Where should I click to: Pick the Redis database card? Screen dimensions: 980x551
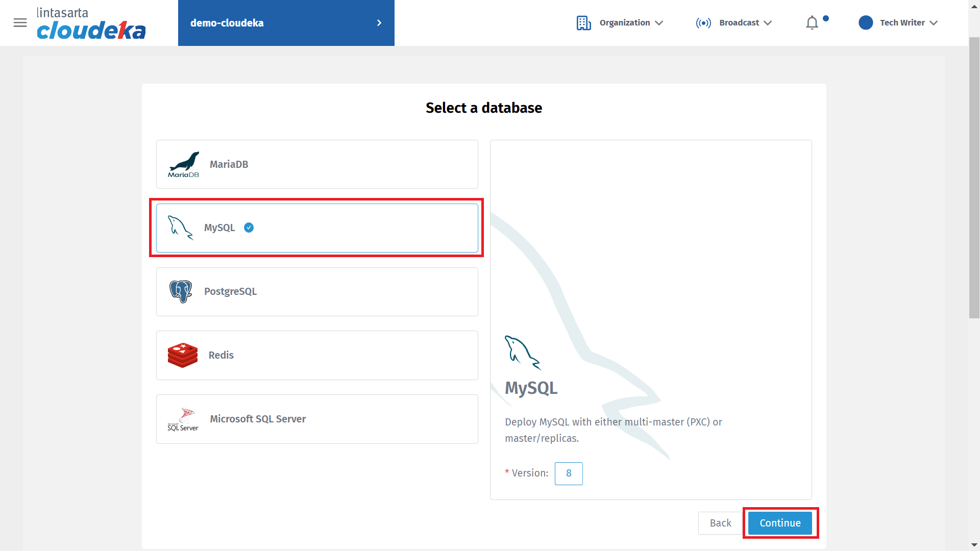316,355
